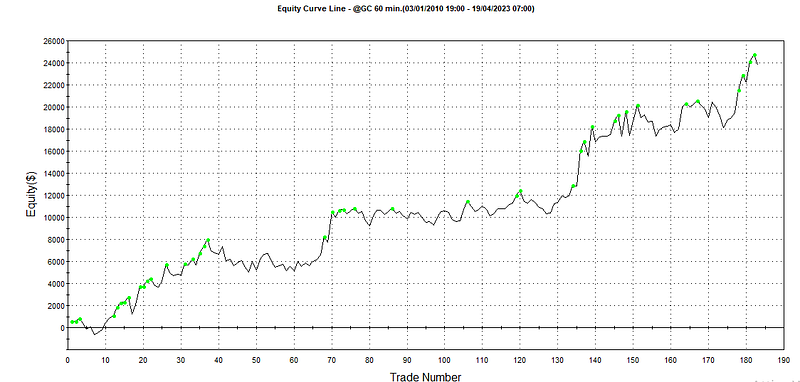This screenshot has width=800, height=382.
Task: Pick trade number 130 on the horizontal axis
Action: (x=558, y=360)
